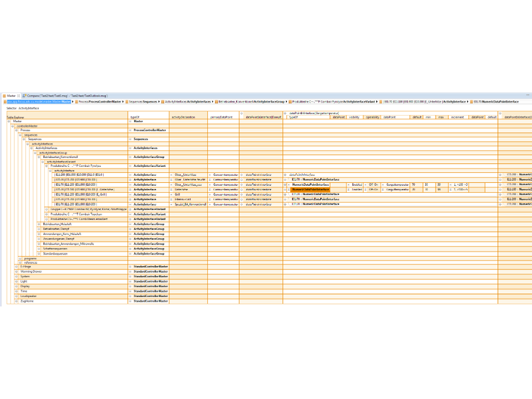Click the typeOf icon for ZugHome
The height and width of the screenshot is (399, 532).
click(x=131, y=301)
